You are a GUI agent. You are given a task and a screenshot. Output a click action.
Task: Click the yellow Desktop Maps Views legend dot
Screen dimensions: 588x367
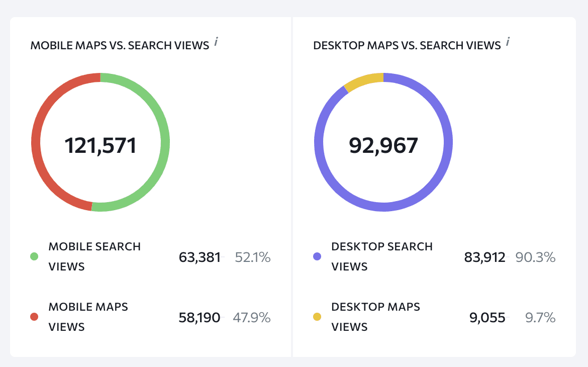317,317
